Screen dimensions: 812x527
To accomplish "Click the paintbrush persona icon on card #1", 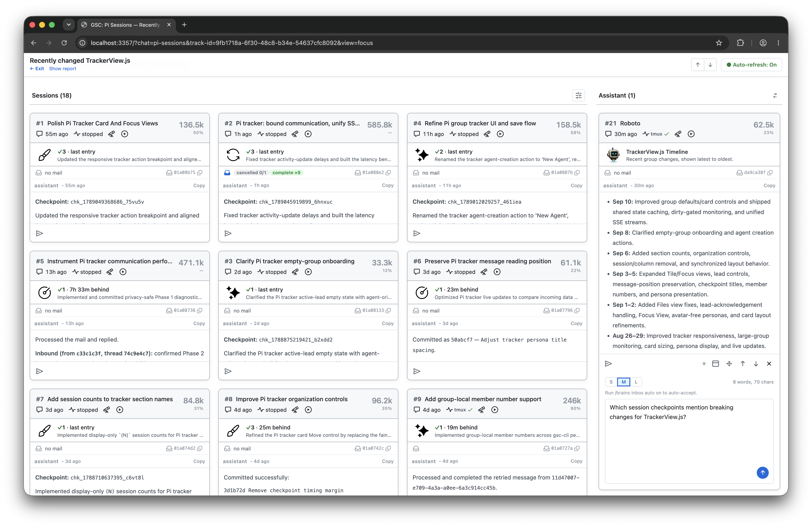I will click(45, 155).
